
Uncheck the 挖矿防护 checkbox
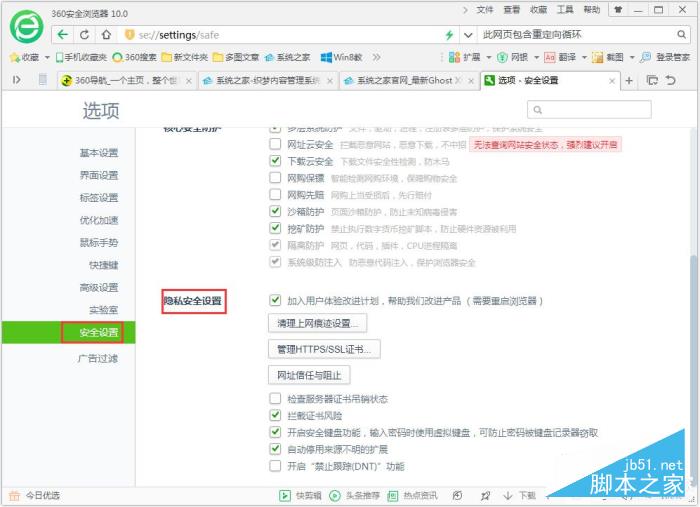275,228
